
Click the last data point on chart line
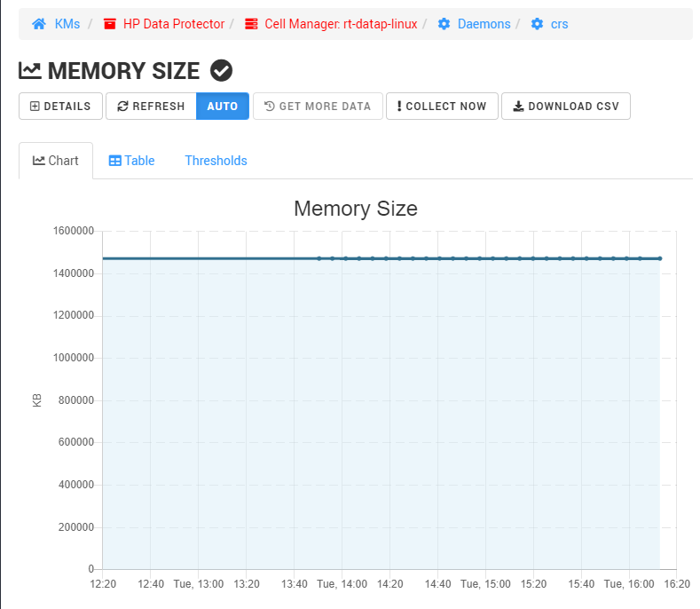[x=660, y=258]
